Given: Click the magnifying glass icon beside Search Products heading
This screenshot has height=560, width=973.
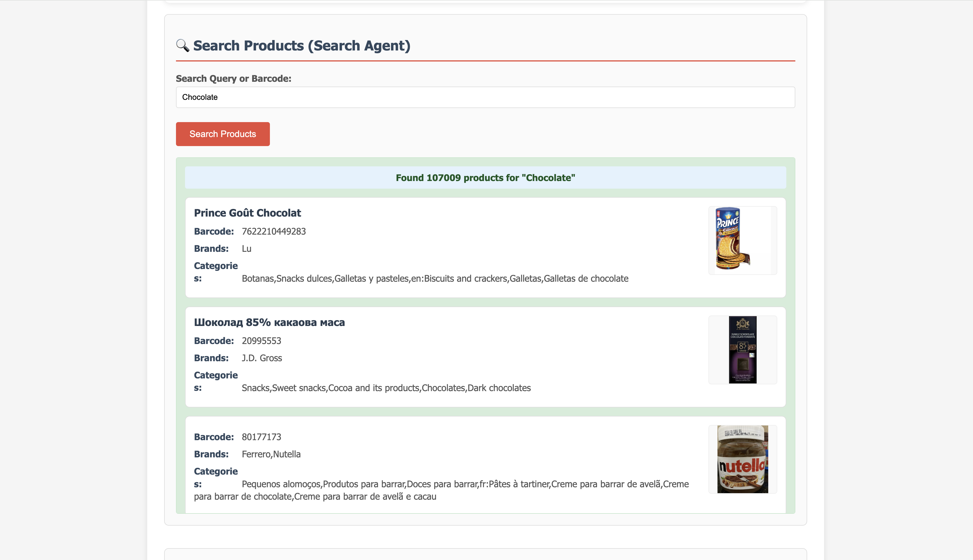Looking at the screenshot, I should (183, 45).
